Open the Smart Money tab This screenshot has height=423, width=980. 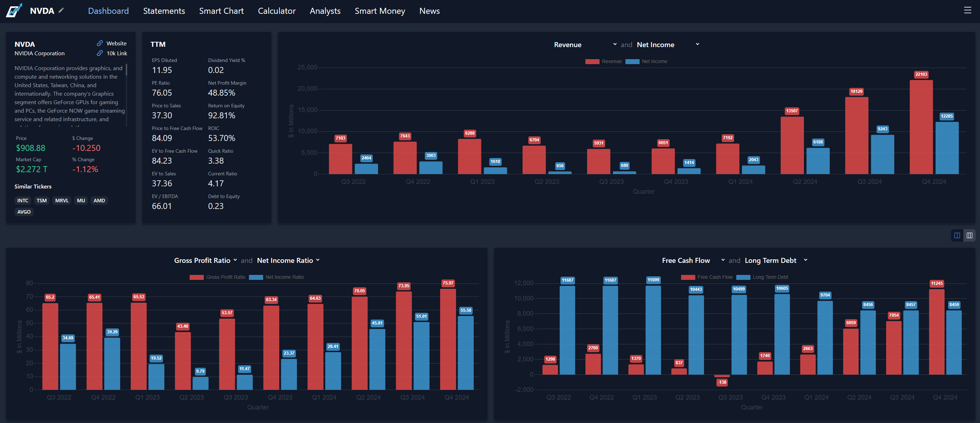380,11
